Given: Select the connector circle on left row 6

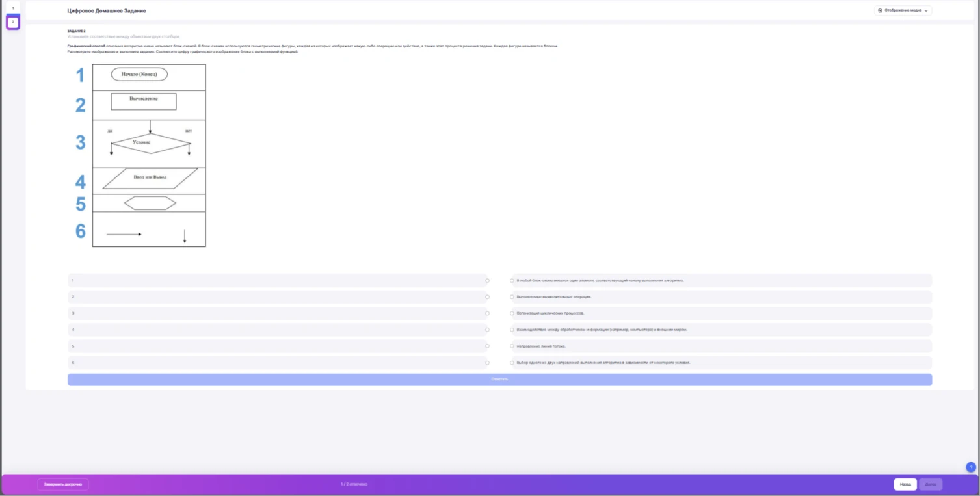Looking at the screenshot, I should [x=487, y=363].
